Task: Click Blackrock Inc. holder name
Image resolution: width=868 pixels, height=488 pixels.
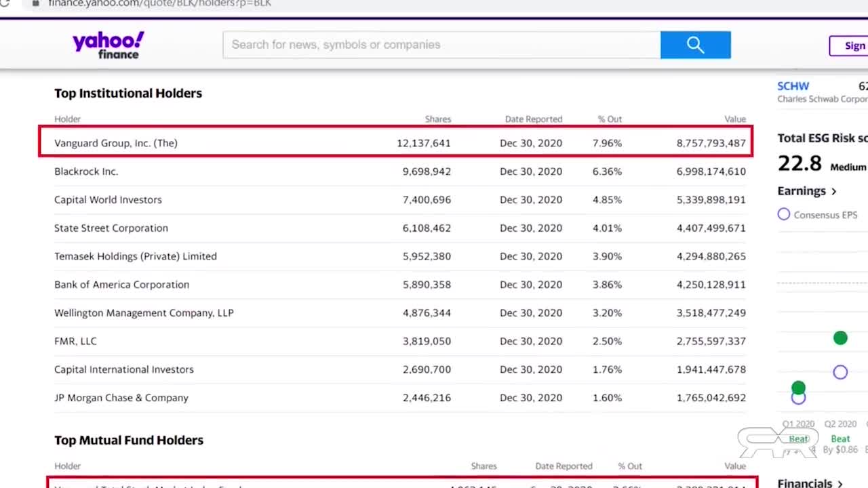Action: point(86,171)
